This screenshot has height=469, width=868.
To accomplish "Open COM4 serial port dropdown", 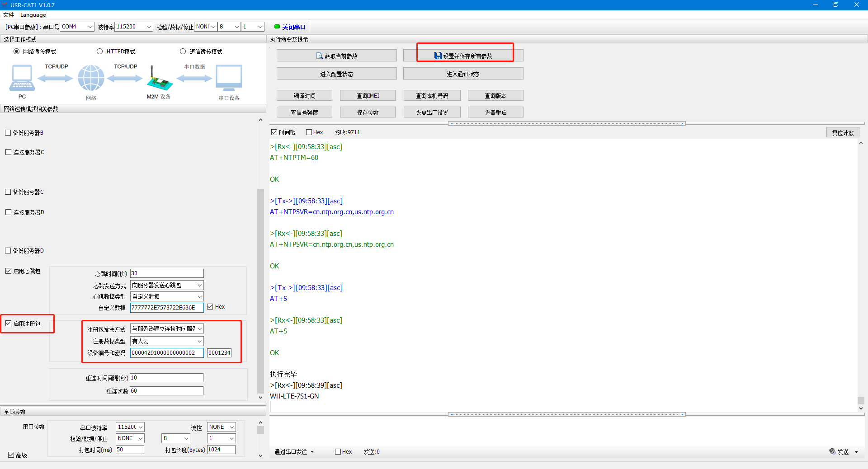I will 77,27.
